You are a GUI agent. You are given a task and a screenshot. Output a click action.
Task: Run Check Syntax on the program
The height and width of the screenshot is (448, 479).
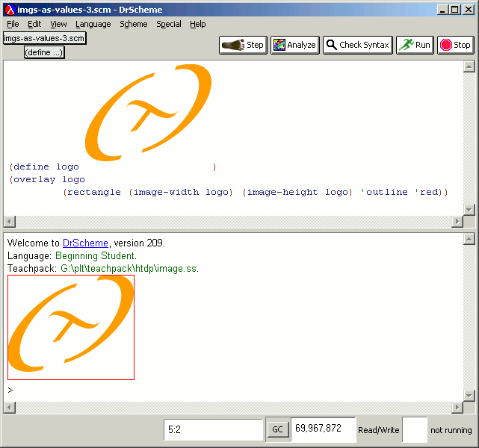(358, 45)
